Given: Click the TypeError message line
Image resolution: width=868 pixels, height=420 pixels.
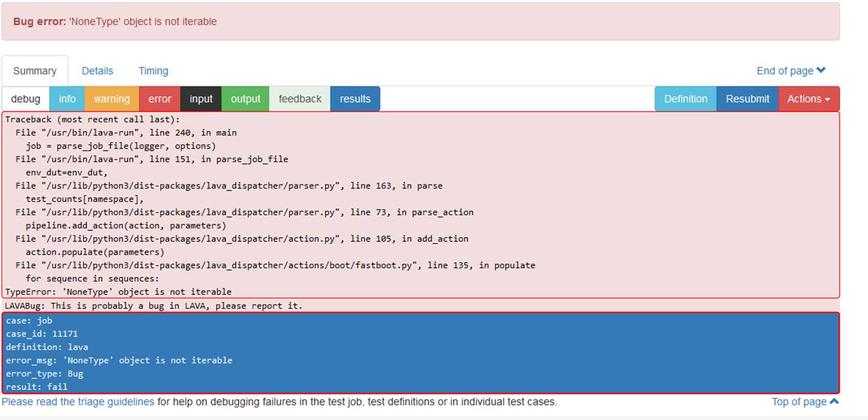Looking at the screenshot, I should pyautogui.click(x=118, y=292).
